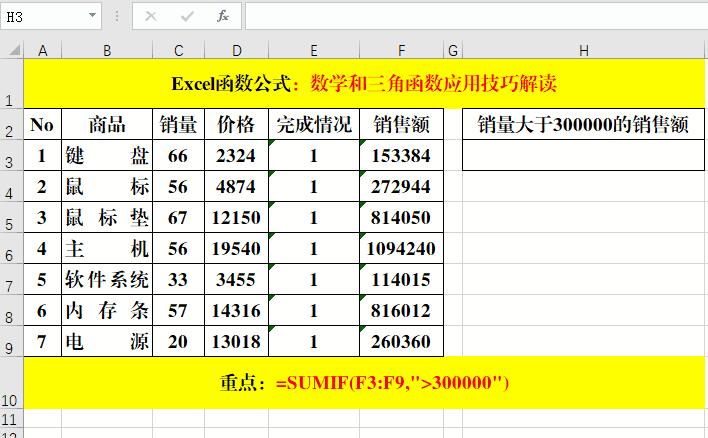Click quantity cell '66'
Screen dimensions: 708x438
[x=178, y=155]
